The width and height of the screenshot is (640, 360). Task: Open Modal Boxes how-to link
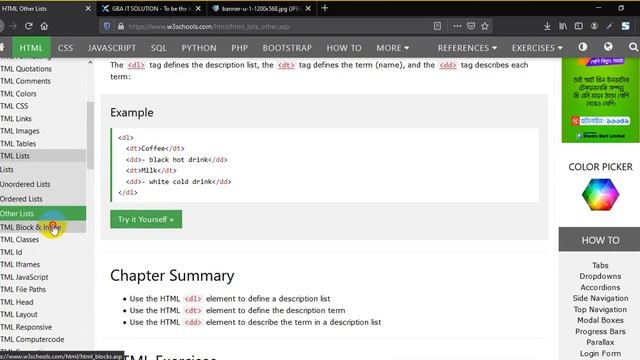[x=600, y=320]
